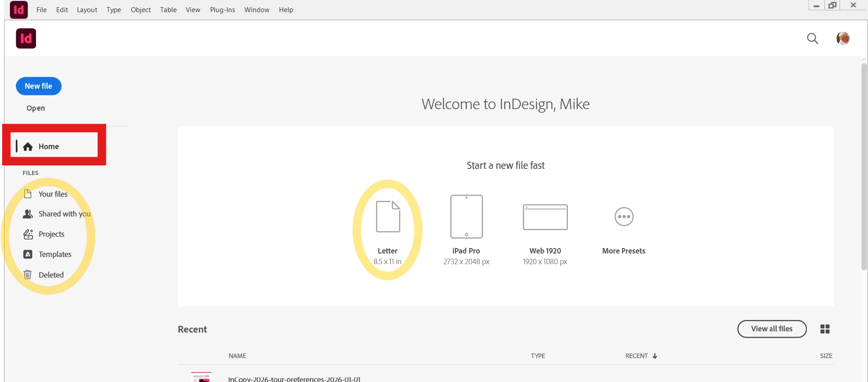Open the Help menu

point(286,10)
